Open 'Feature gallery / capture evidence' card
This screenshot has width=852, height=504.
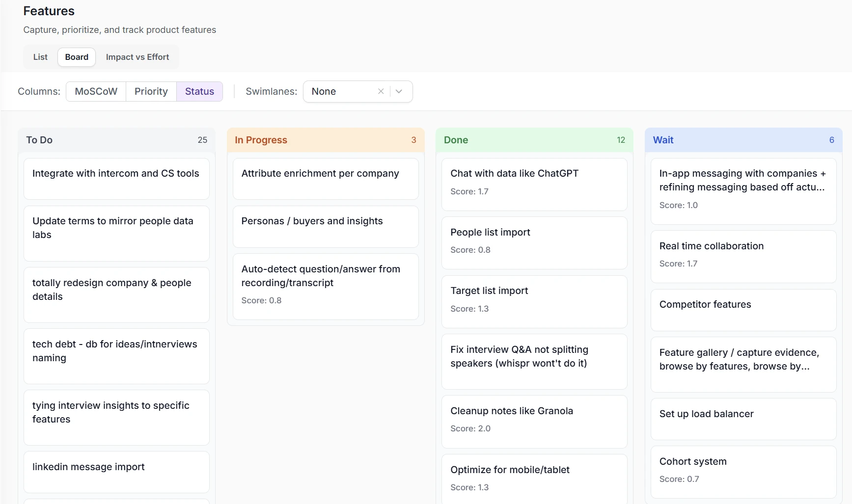click(743, 365)
